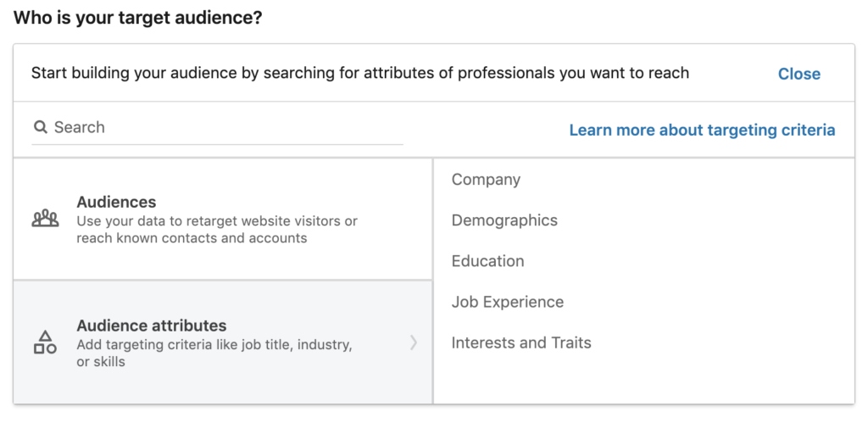This screenshot has height=423, width=868.
Task: Open Learn more about targeting criteria
Action: point(702,130)
